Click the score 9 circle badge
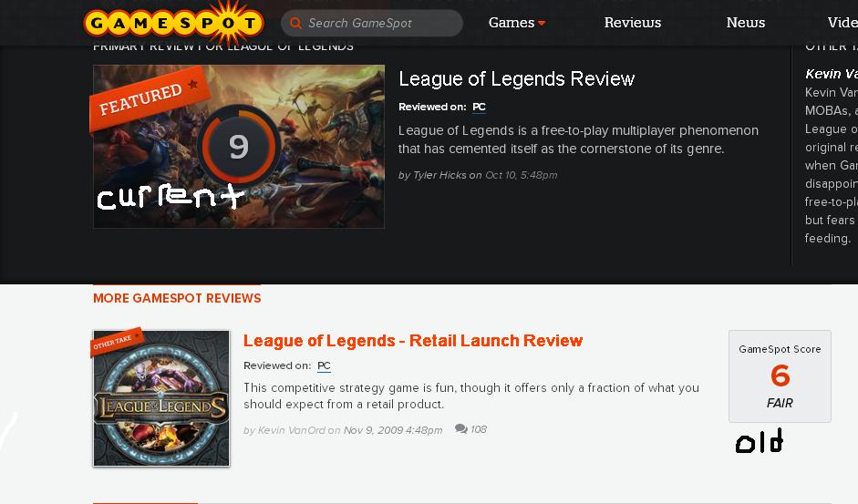 pyautogui.click(x=239, y=146)
